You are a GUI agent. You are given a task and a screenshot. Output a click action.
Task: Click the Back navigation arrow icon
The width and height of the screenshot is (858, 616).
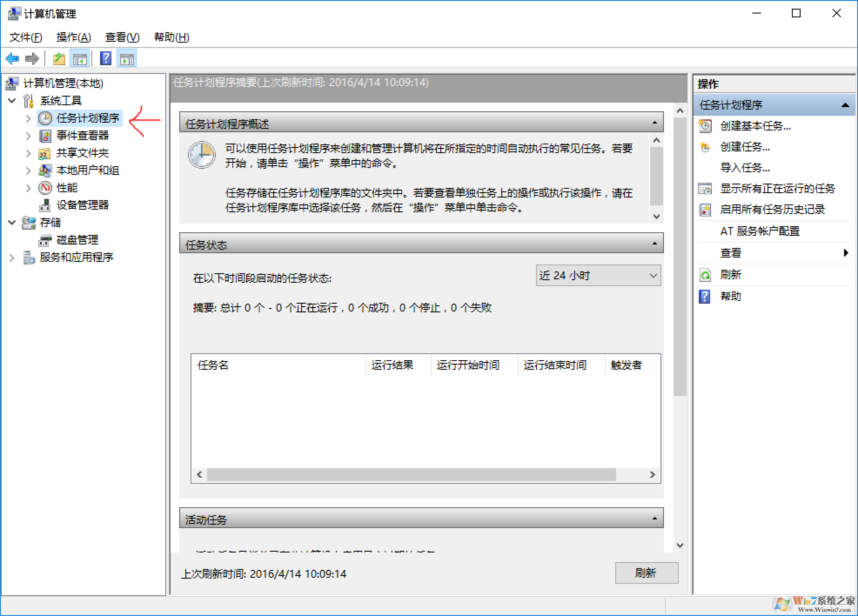coord(12,59)
